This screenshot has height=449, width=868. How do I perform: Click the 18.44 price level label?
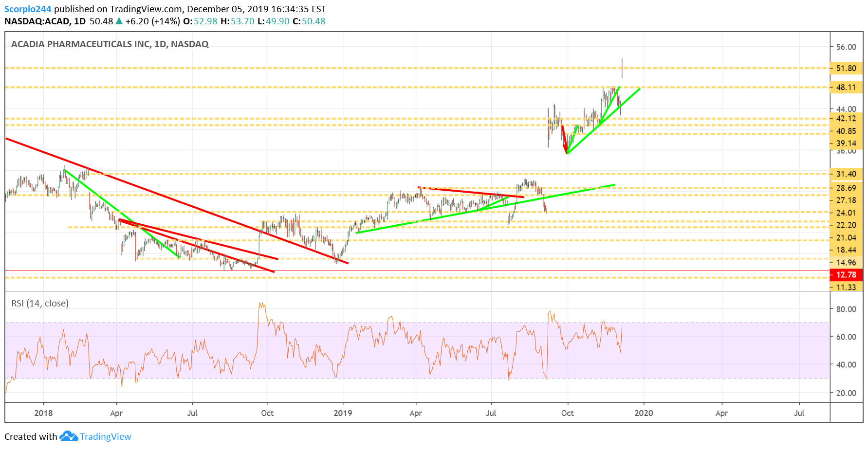point(846,250)
